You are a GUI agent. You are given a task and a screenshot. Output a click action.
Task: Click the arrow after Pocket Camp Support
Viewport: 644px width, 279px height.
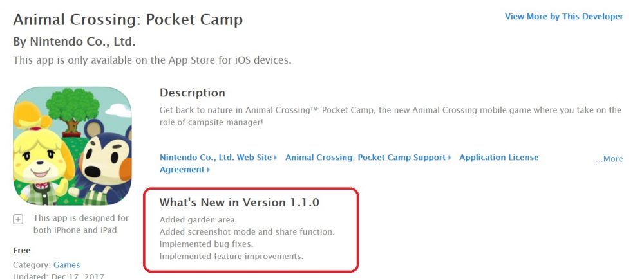click(451, 157)
